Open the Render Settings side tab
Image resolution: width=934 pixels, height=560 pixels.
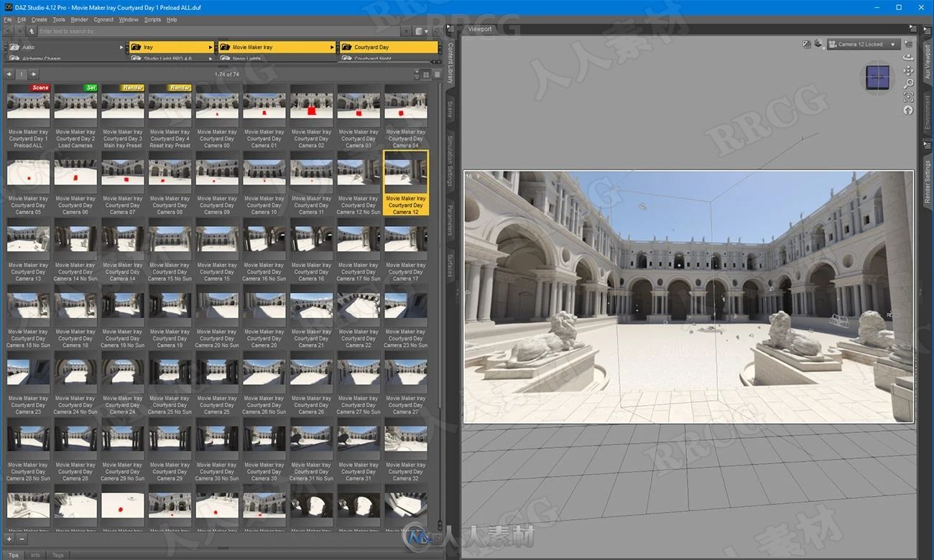click(x=927, y=181)
